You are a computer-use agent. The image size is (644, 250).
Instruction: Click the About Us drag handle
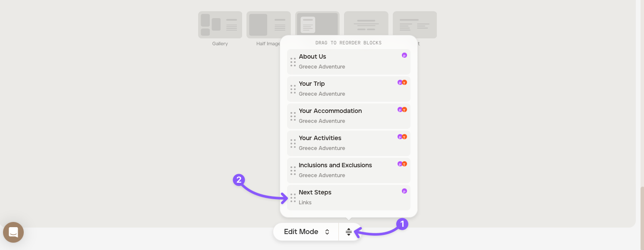click(x=293, y=62)
